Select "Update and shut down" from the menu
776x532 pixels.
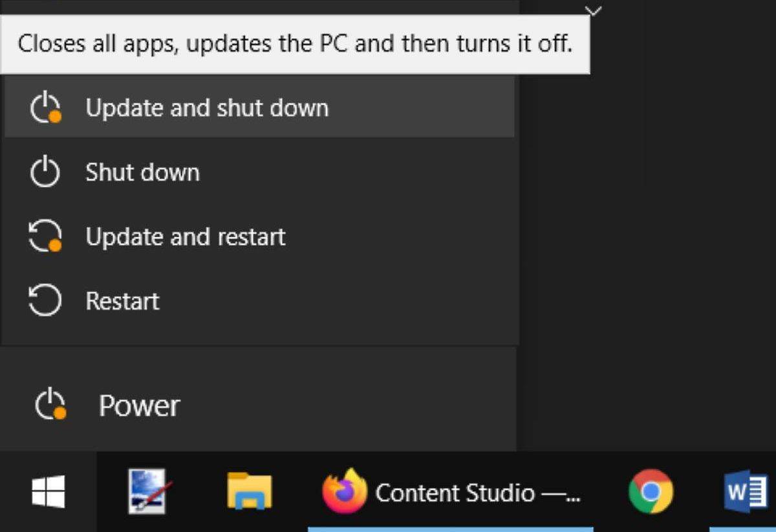(206, 108)
